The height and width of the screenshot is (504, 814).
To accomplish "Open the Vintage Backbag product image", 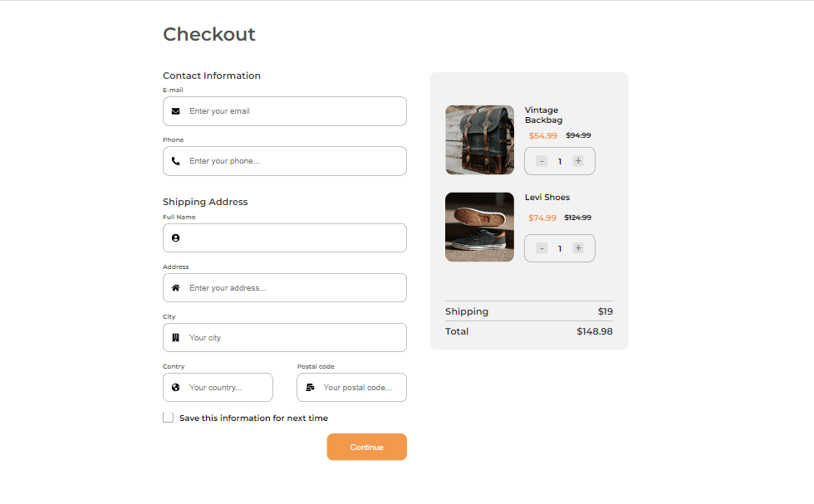I will click(x=479, y=139).
